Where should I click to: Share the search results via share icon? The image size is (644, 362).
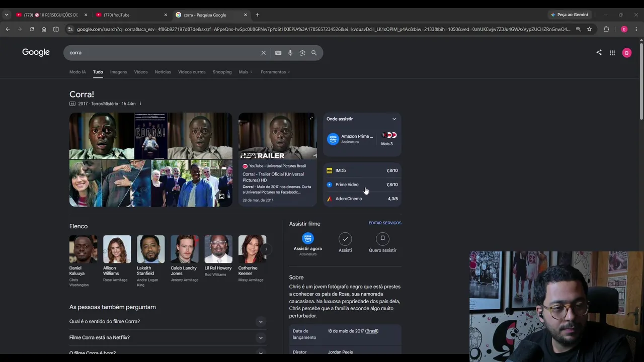pos(599,52)
